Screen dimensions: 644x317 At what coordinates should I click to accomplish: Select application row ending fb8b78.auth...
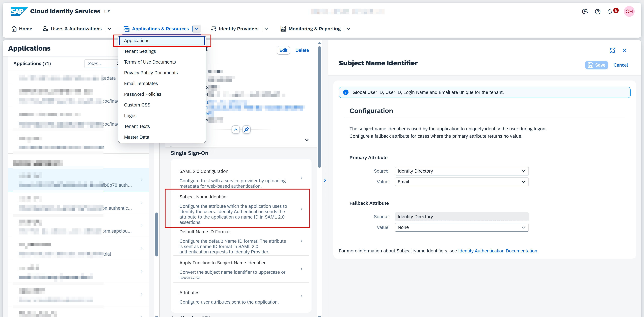coord(78,180)
